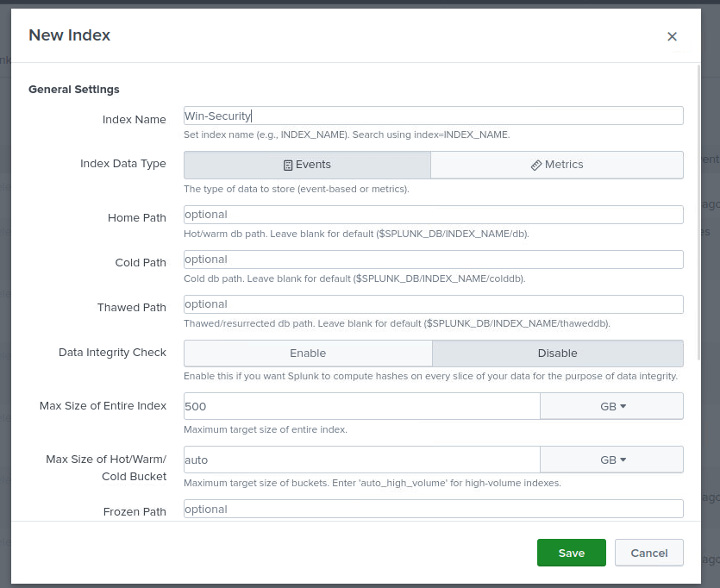Click the Max Size of Entire Index value field
Screen dimensions: 720x588
click(361, 406)
